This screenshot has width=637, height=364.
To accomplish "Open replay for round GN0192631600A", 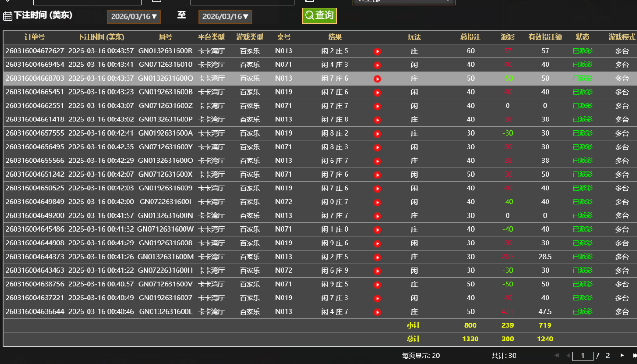I will click(x=377, y=134).
